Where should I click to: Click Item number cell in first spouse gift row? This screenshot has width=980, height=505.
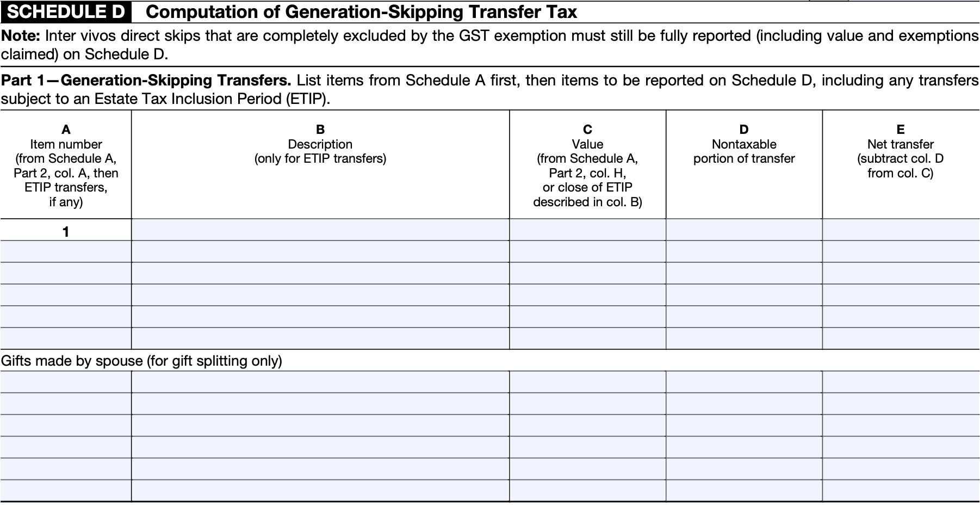tap(65, 382)
